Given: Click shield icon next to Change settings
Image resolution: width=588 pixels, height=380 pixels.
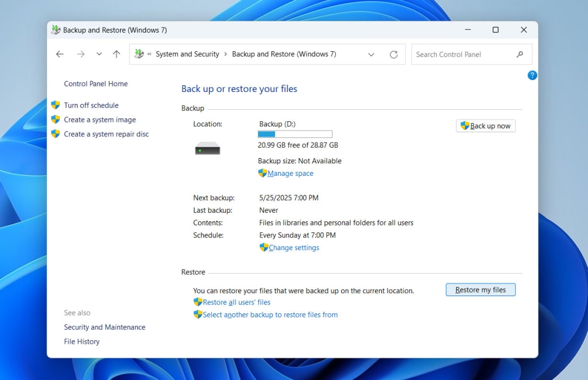Looking at the screenshot, I should 264,247.
